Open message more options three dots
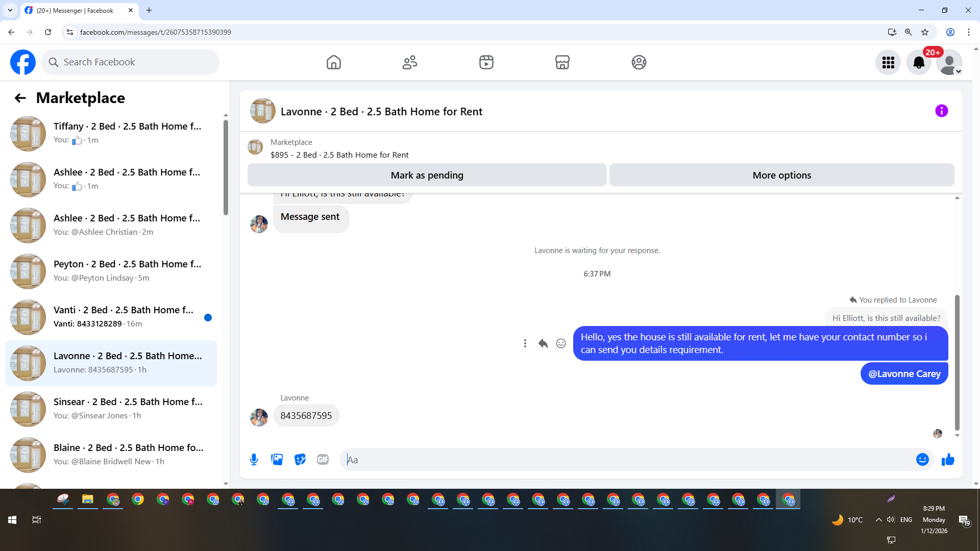 [x=525, y=343]
